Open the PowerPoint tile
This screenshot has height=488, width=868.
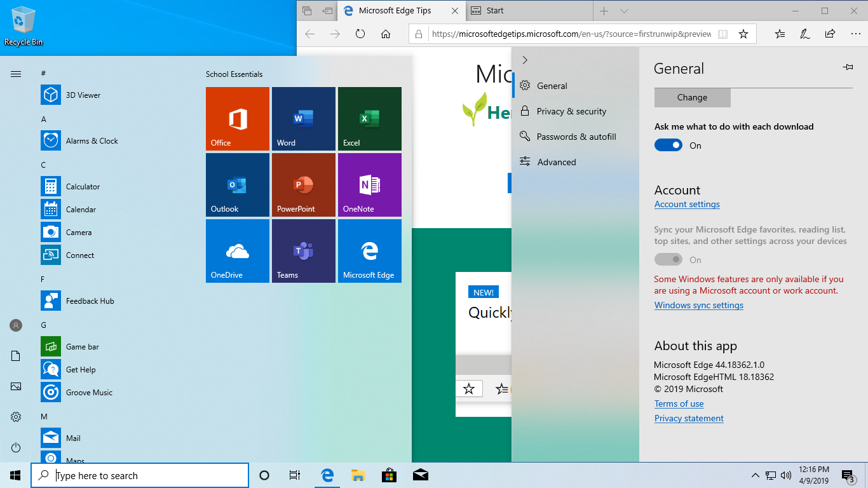304,185
